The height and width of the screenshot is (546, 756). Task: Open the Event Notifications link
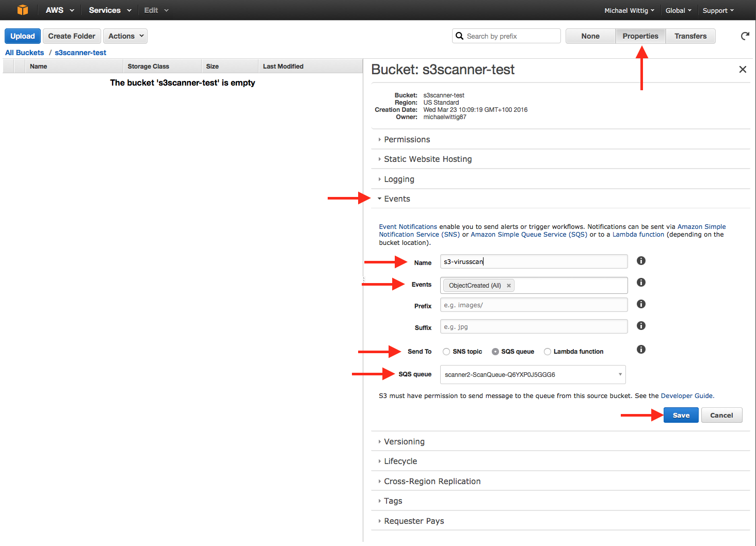coord(408,227)
